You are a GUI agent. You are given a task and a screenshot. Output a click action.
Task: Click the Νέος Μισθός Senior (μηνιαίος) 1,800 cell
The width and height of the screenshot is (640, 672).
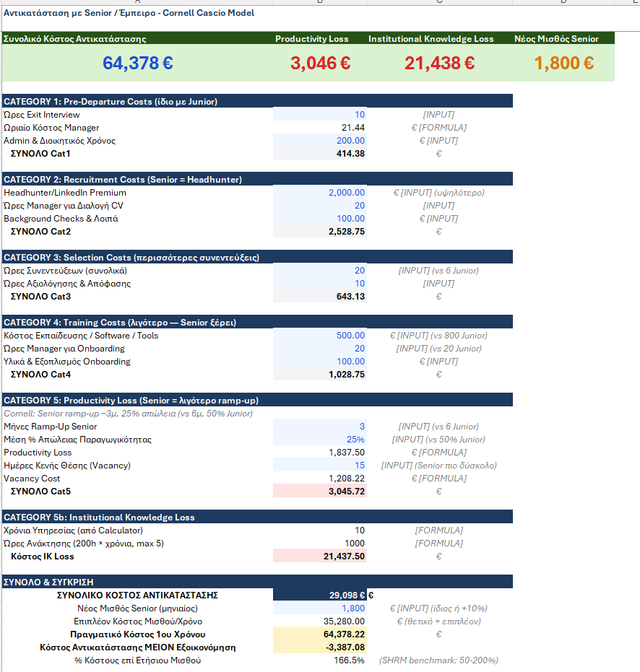[320, 608]
